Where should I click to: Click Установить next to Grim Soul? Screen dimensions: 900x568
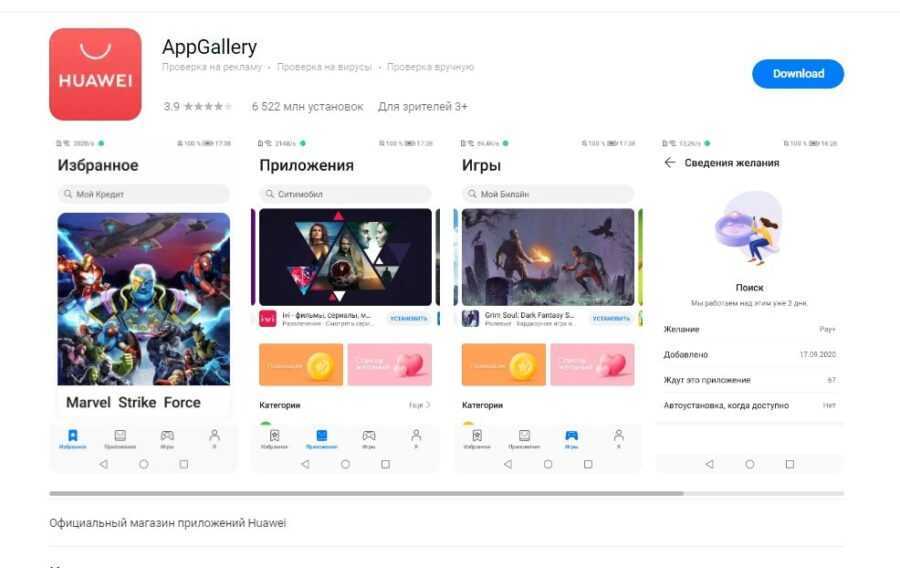pos(611,318)
